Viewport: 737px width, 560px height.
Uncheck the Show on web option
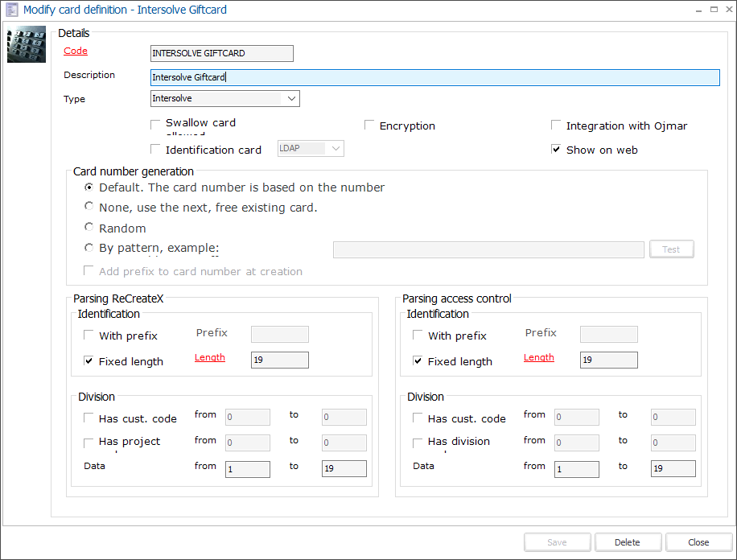pyautogui.click(x=556, y=150)
